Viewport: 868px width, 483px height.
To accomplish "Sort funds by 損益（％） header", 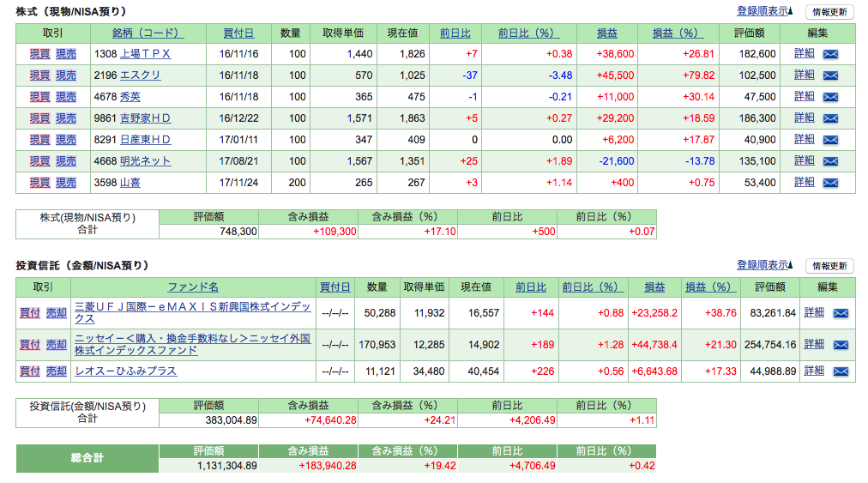I will pyautogui.click(x=711, y=287).
